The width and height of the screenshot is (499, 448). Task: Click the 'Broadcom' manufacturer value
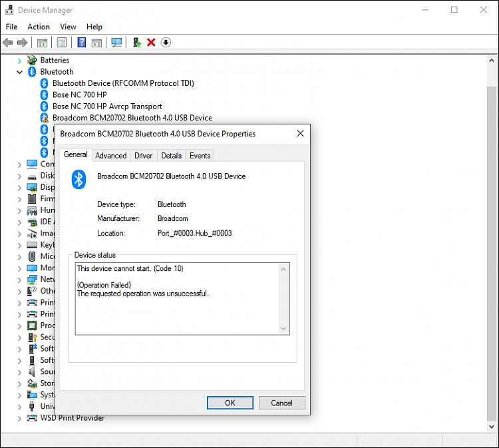pos(173,219)
